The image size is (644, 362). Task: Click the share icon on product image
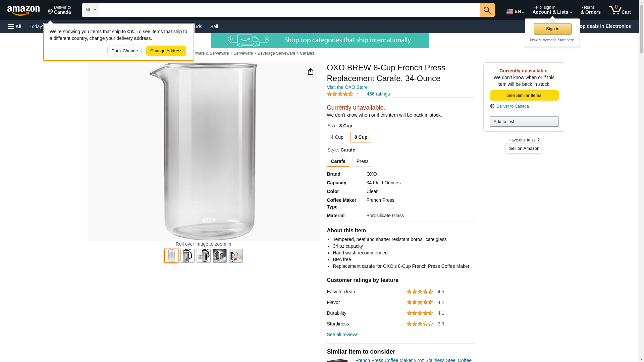(311, 71)
